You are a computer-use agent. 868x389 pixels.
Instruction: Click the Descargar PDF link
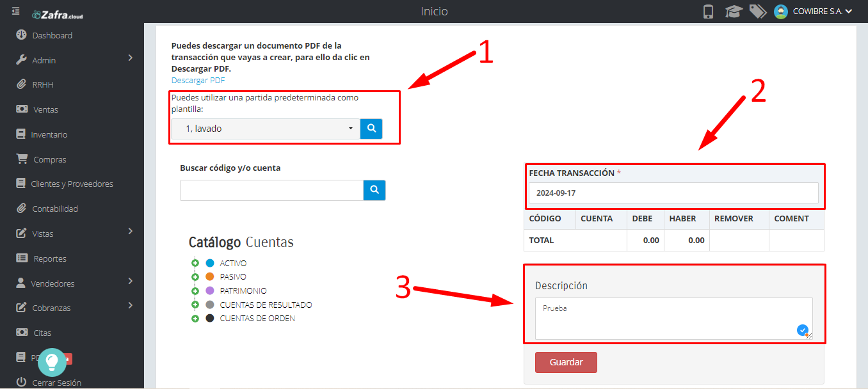[x=198, y=81]
